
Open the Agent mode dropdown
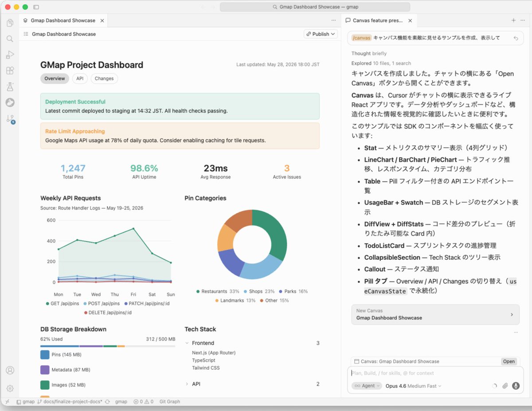(367, 386)
